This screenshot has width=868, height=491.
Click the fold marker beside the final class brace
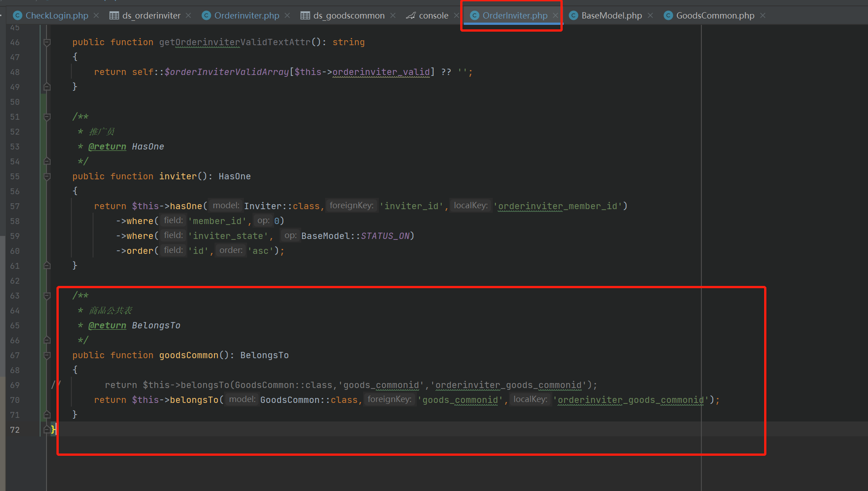point(47,430)
